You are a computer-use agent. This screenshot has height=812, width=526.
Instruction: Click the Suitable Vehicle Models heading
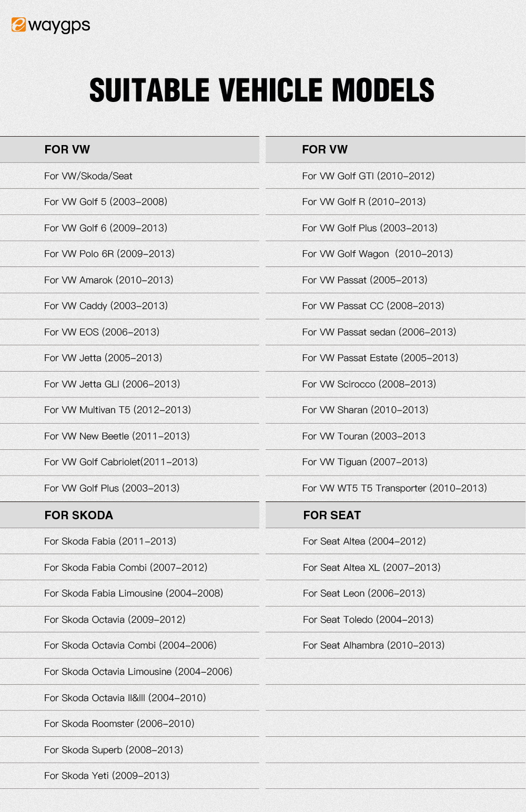[x=261, y=90]
